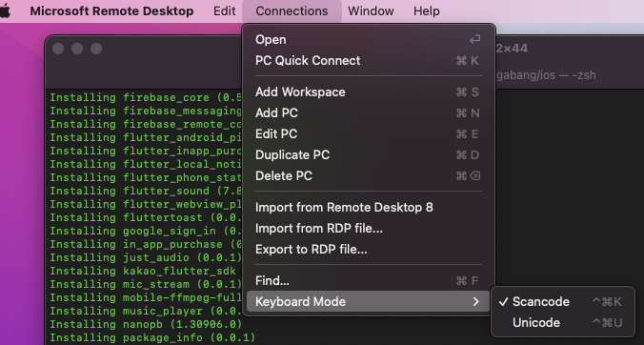The image size is (644, 345).
Task: Open the Window menu
Action: 371,11
